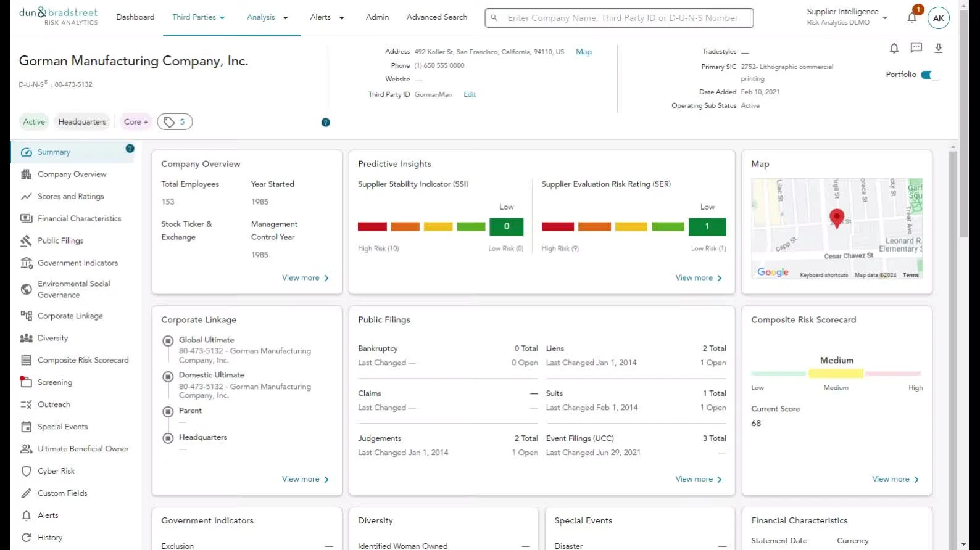Open notifications bell with badge in header
Image resolution: width=980 pixels, height=550 pixels.
(x=912, y=17)
